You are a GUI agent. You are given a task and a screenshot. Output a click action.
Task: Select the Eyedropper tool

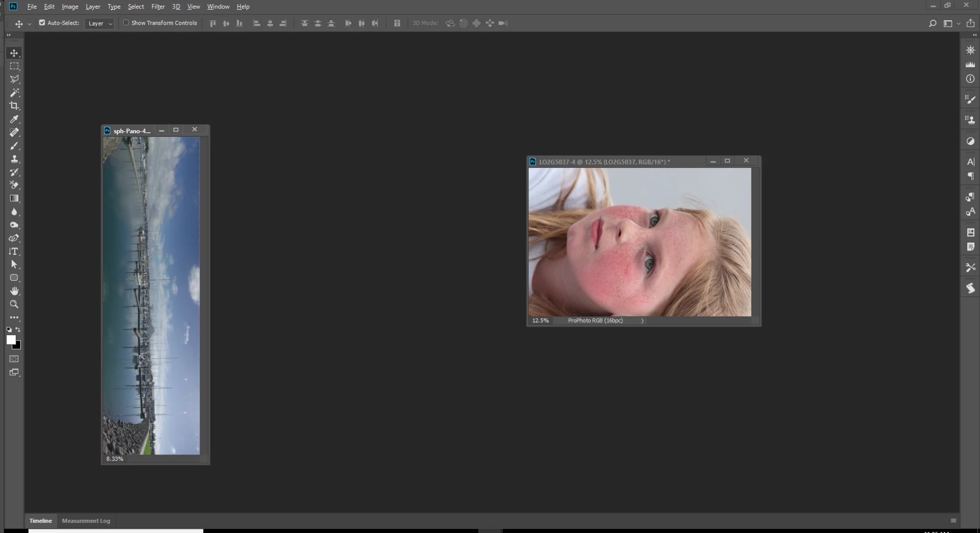(14, 119)
